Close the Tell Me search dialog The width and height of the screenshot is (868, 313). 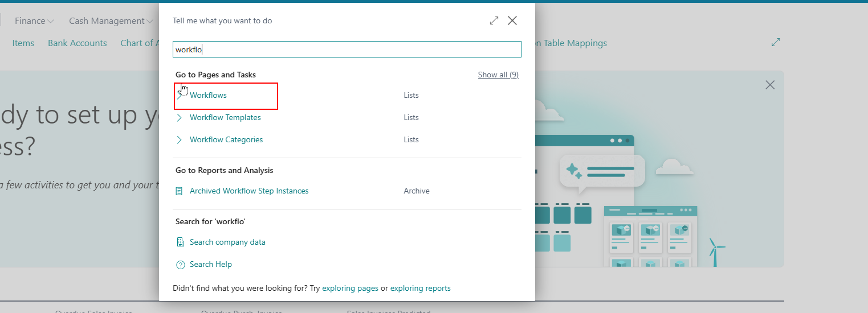[512, 21]
